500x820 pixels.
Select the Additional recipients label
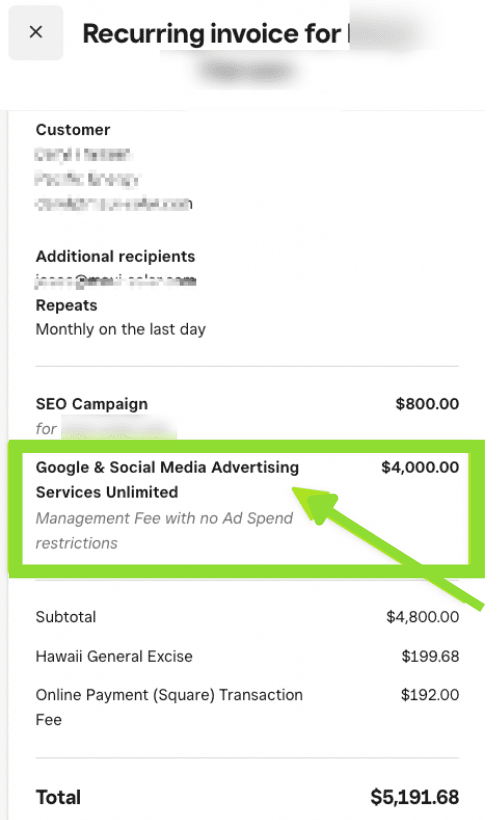(115, 256)
